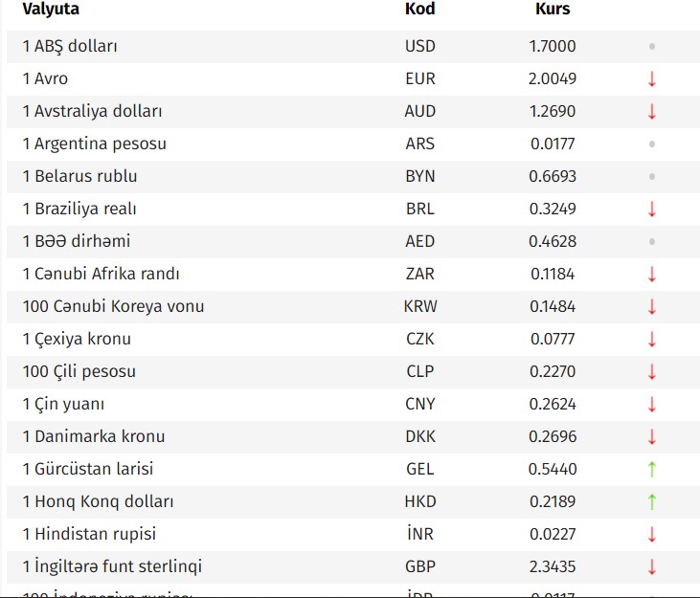Click the green up arrow beside GEL
The image size is (700, 598).
tap(652, 469)
